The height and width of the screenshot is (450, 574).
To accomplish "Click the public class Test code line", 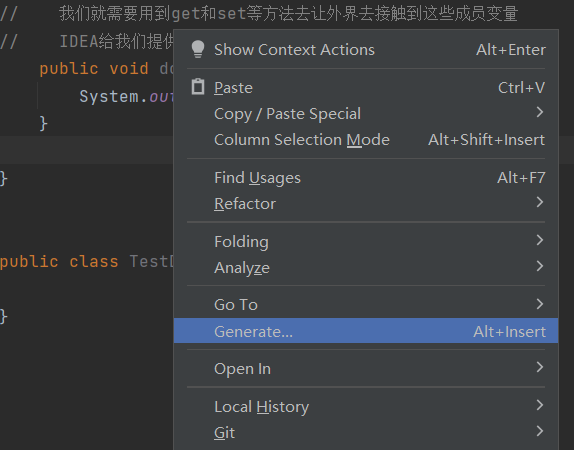I will point(87,261).
